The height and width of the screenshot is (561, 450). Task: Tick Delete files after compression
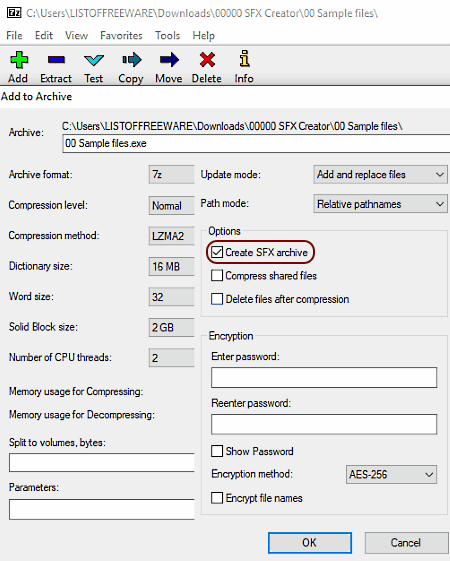(217, 299)
